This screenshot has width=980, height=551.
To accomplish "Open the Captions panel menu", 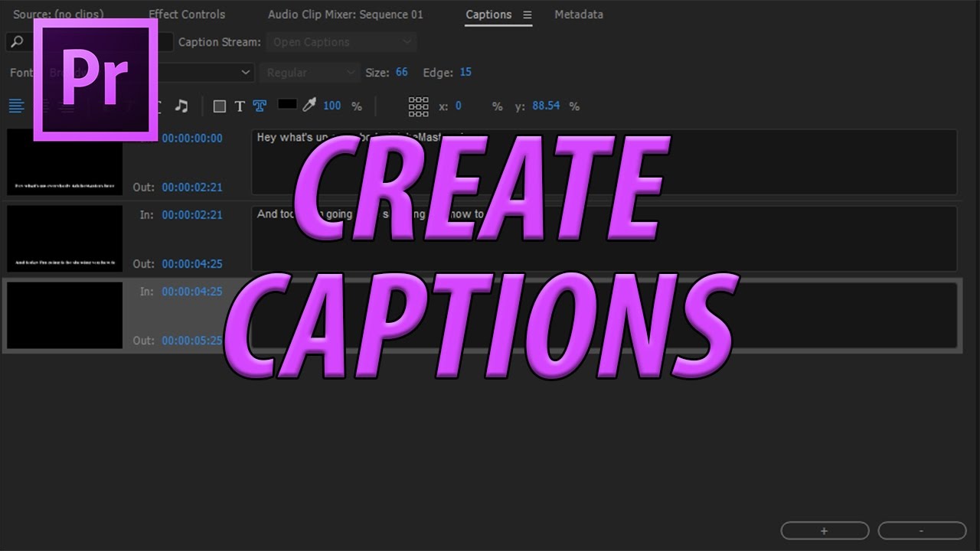I will (x=528, y=15).
